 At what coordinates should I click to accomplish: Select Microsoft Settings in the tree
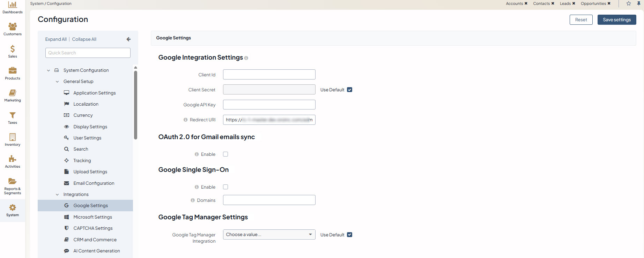tap(92, 217)
